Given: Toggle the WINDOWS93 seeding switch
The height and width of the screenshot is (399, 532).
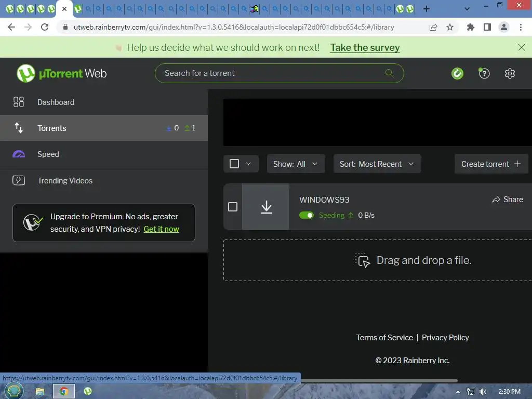Looking at the screenshot, I should pyautogui.click(x=307, y=215).
